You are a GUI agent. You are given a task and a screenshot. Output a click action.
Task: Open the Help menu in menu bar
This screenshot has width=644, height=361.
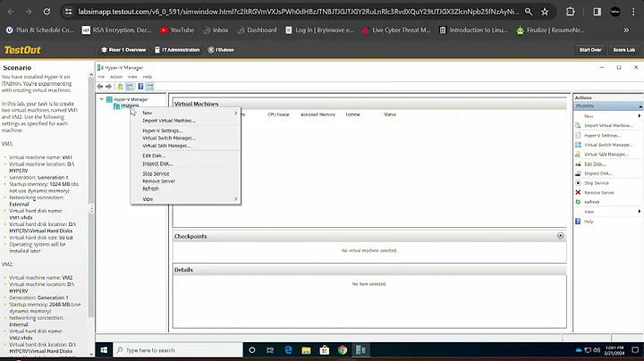point(147,77)
